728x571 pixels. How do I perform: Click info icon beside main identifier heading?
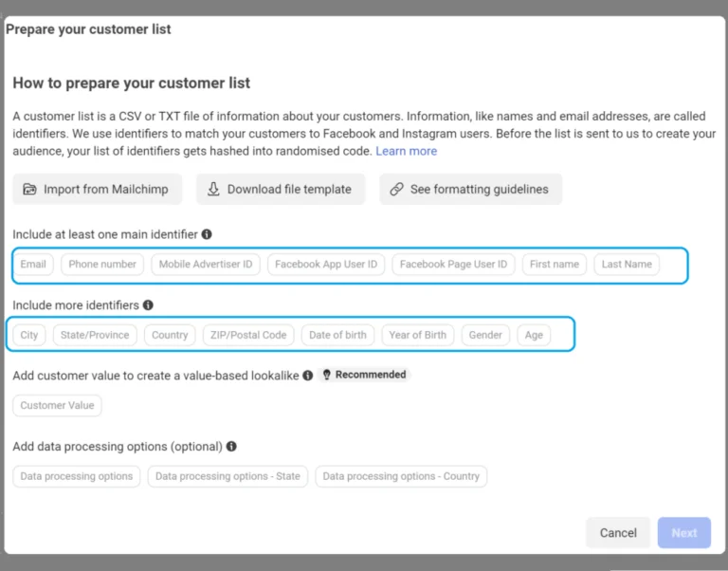pyautogui.click(x=207, y=234)
